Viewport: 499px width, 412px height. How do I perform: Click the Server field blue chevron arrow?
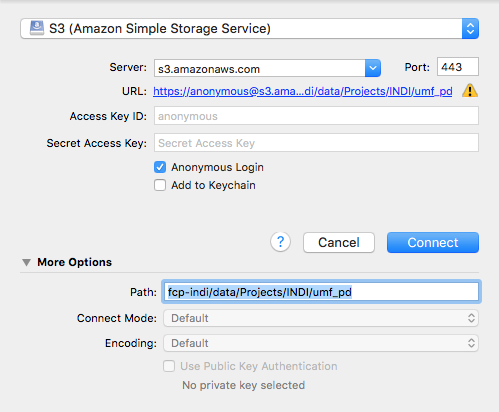tap(373, 68)
